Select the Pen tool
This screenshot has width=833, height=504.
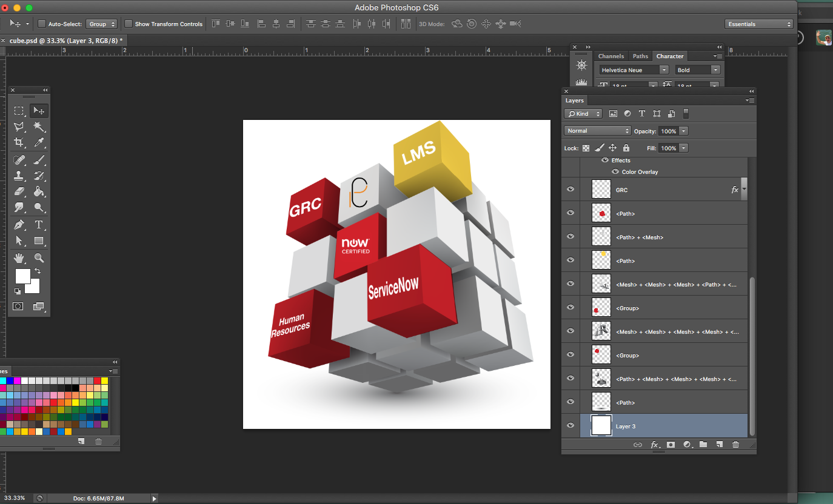pyautogui.click(x=19, y=225)
